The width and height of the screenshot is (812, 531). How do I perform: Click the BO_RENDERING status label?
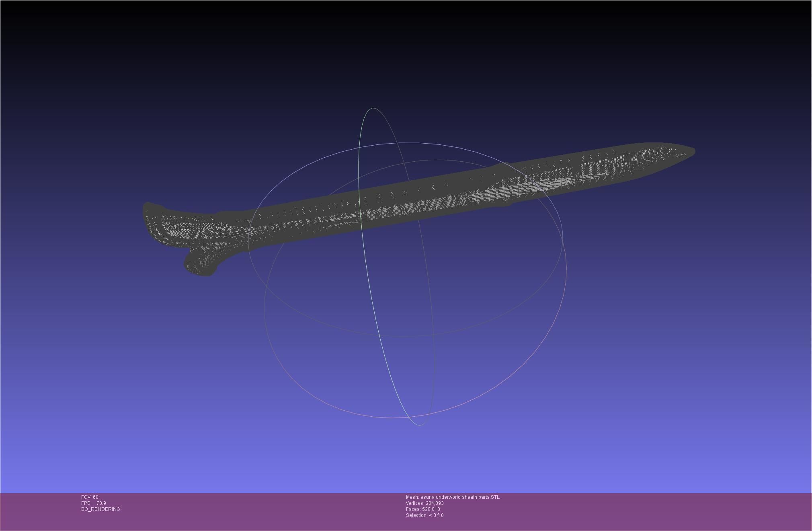[x=100, y=509]
